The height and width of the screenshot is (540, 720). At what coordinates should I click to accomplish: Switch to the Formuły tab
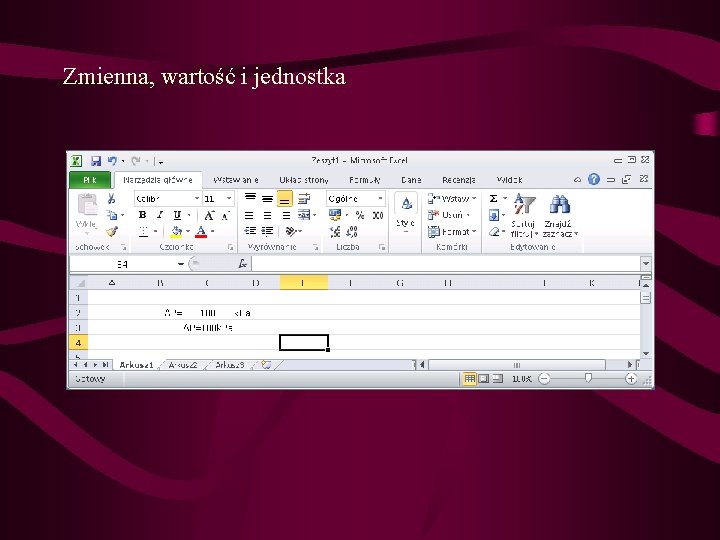coord(365,180)
